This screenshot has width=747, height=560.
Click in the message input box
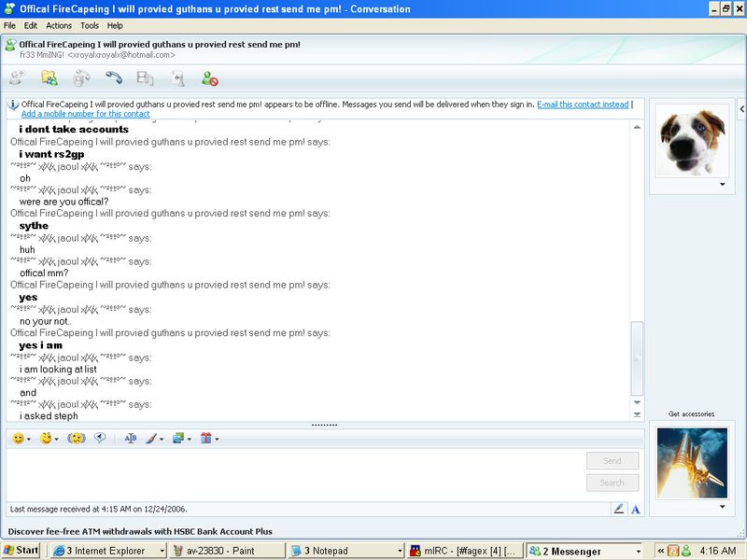click(x=295, y=474)
